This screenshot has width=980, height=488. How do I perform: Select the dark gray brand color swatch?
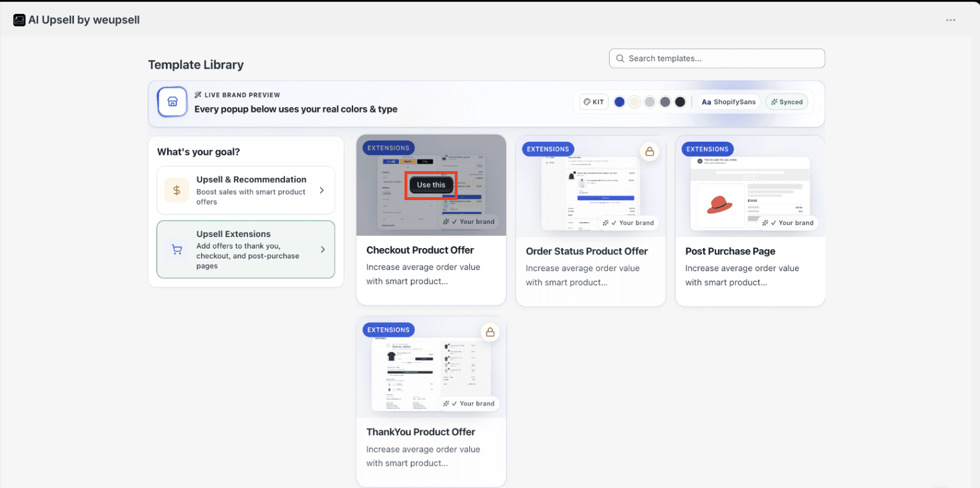665,102
